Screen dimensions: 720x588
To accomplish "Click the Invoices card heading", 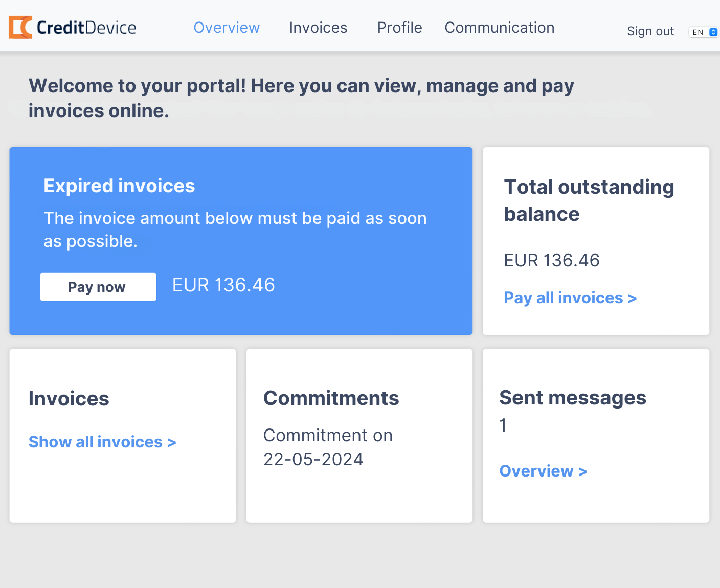I will [69, 398].
